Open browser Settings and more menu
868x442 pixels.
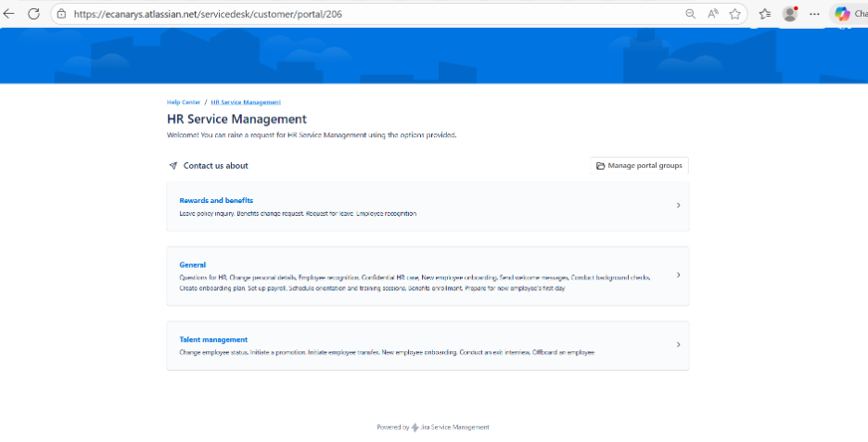click(x=814, y=14)
